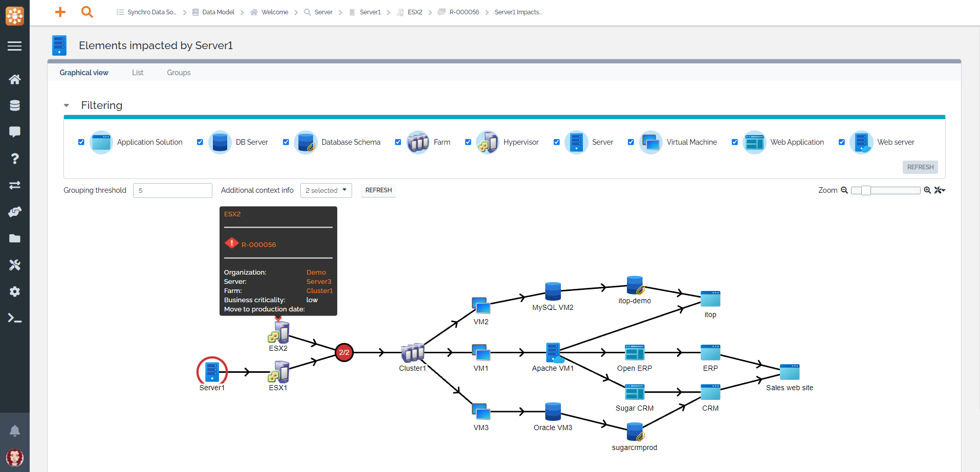Switch to the Groups tab
980x472 pixels.
[178, 72]
